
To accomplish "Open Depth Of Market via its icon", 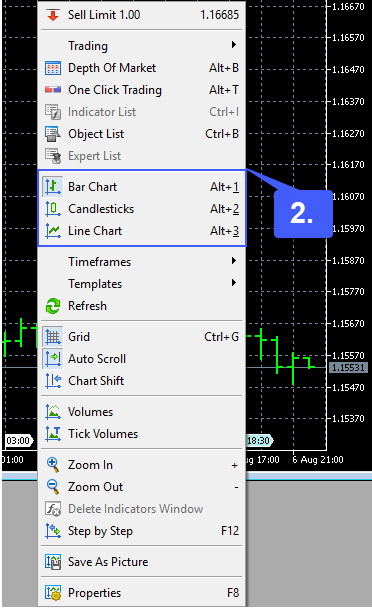I will (53, 68).
